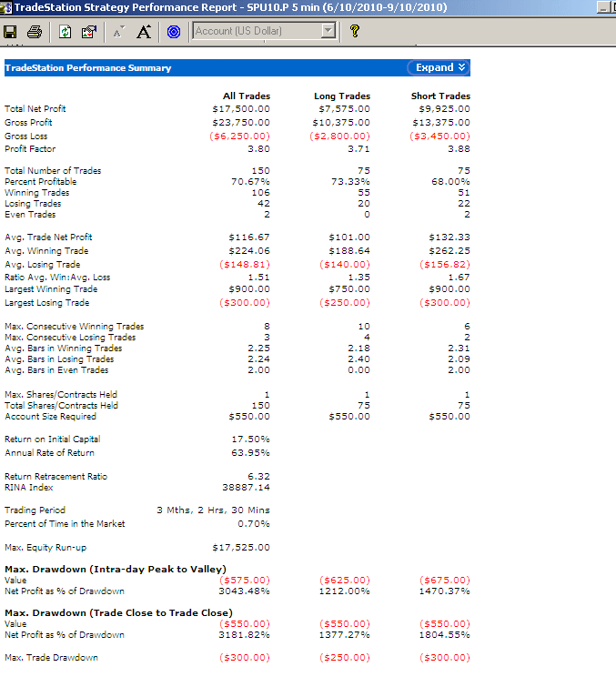Screen dimensions: 616x687
Task: Select the net profit percentage 3043.48%
Action: [245, 591]
